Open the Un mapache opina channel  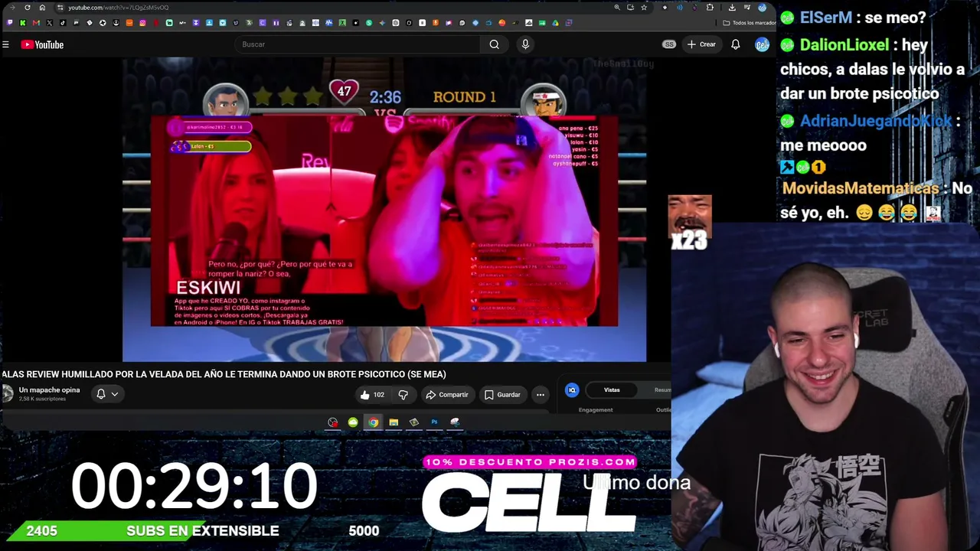pos(49,390)
